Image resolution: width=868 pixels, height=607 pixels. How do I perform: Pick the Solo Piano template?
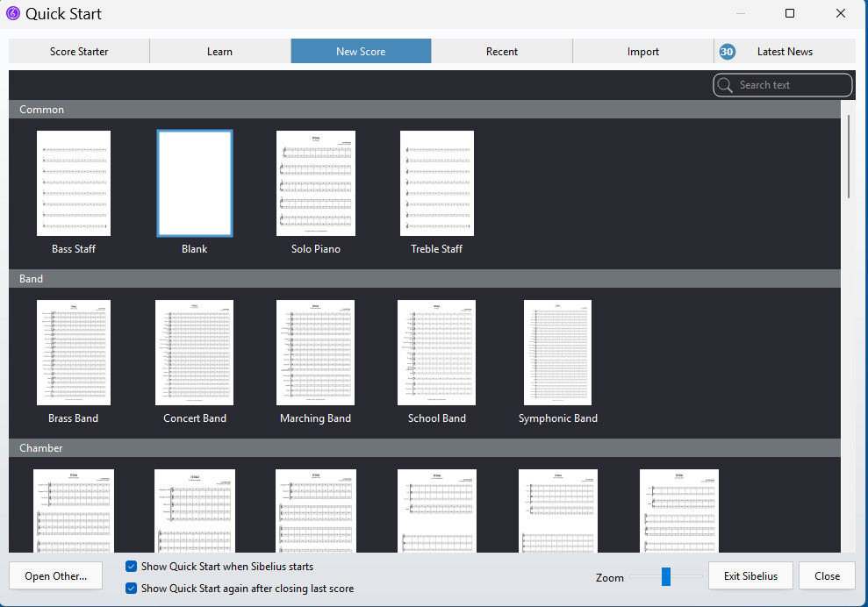316,192
